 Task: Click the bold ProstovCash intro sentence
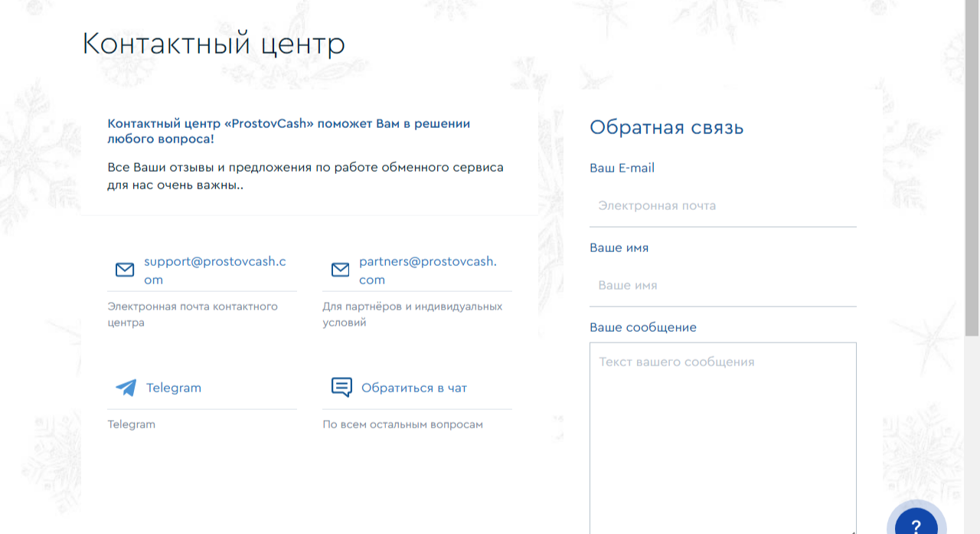coord(289,131)
